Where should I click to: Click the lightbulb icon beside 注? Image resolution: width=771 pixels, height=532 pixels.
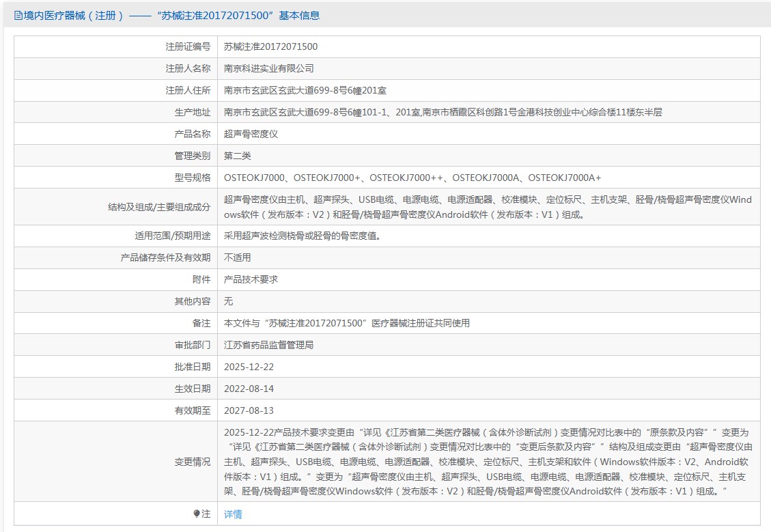point(197,514)
